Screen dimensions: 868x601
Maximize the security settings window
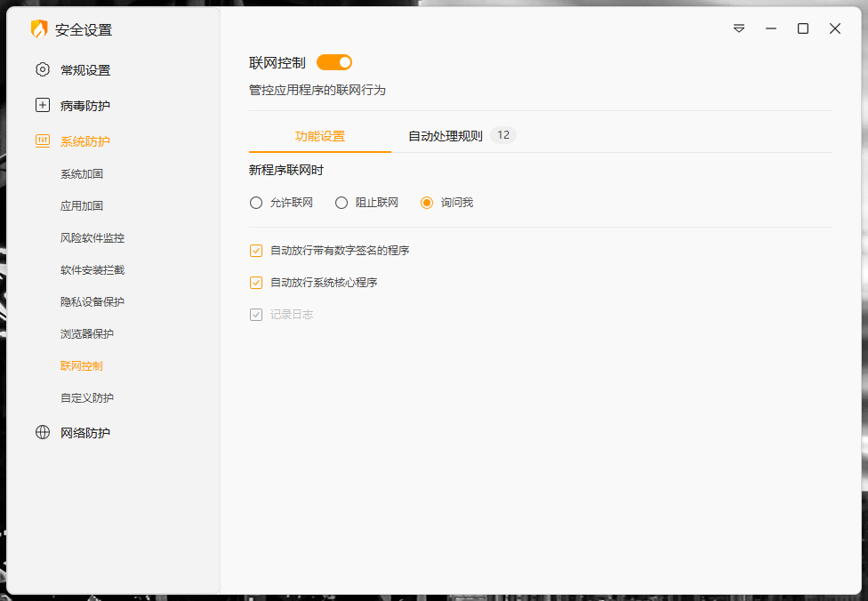(802, 28)
